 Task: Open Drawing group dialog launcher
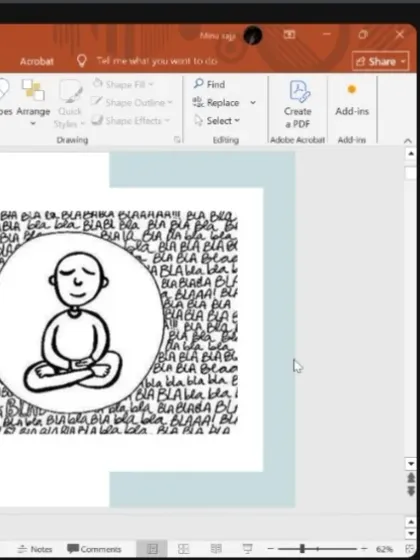pos(177,140)
